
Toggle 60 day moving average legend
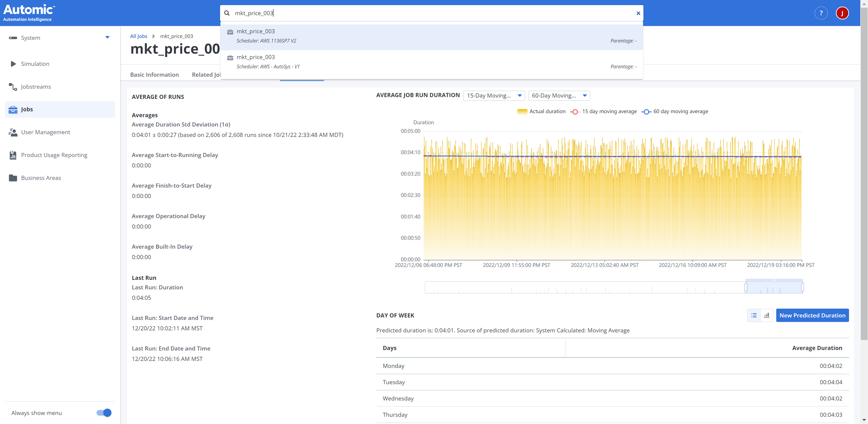pos(675,111)
